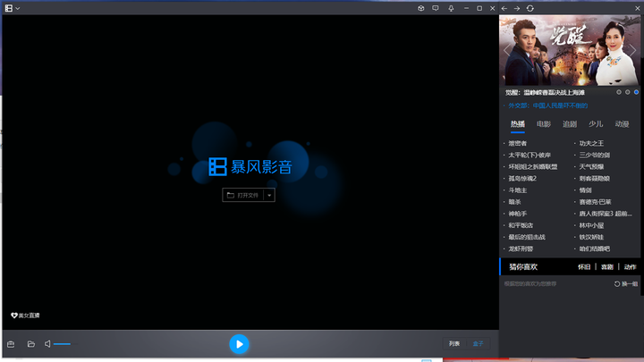Go forward using the right arrow icon
The image size is (644, 362).
[x=517, y=8]
